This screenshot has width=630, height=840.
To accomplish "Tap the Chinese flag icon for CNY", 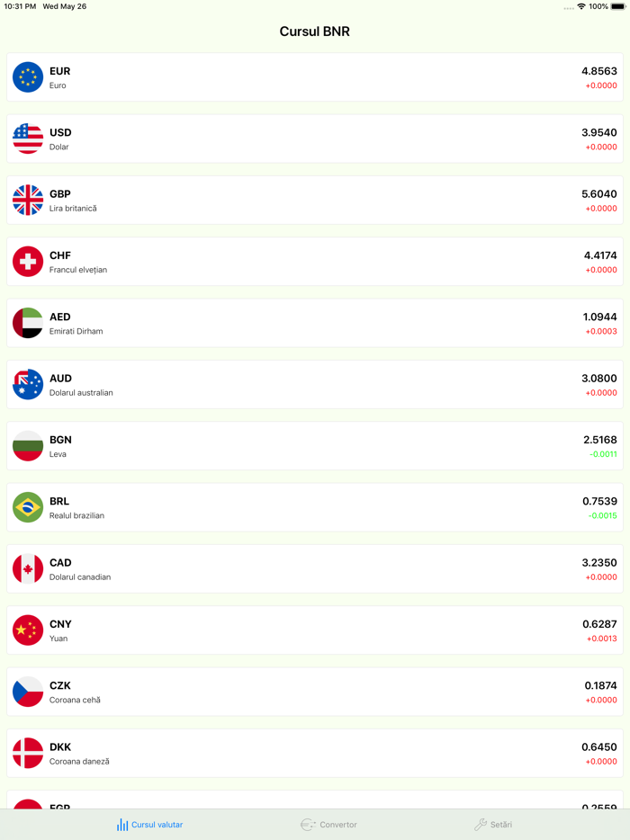I will [28, 630].
